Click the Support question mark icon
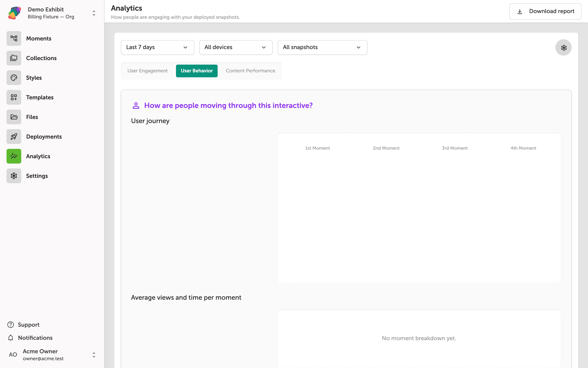Screen dimensions: 588x368 10,325
